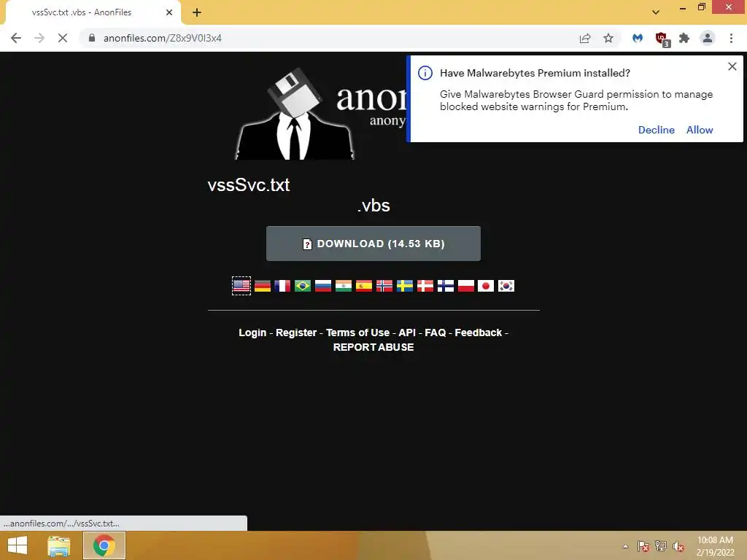Image resolution: width=747 pixels, height=560 pixels.
Task: Select the South Korean flag language
Action: pyautogui.click(x=506, y=286)
